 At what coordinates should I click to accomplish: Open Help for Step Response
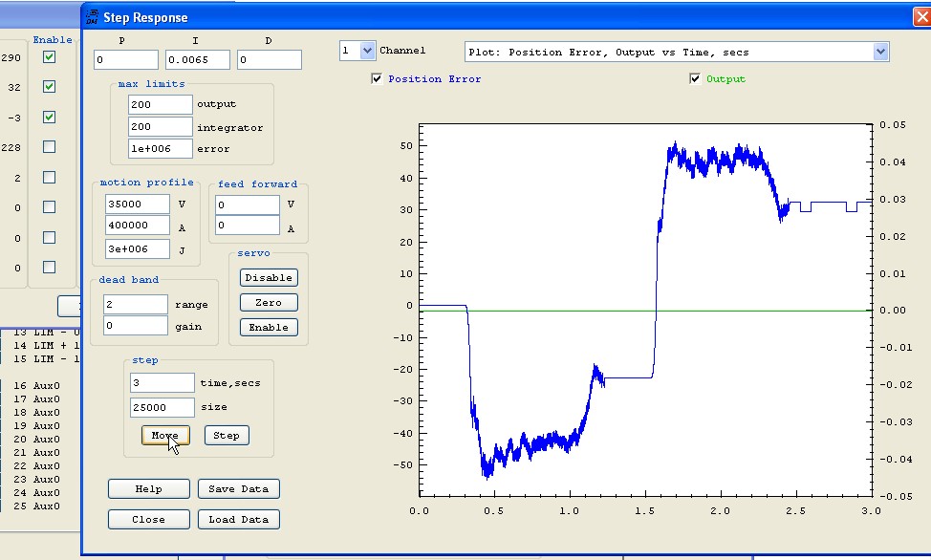click(148, 489)
